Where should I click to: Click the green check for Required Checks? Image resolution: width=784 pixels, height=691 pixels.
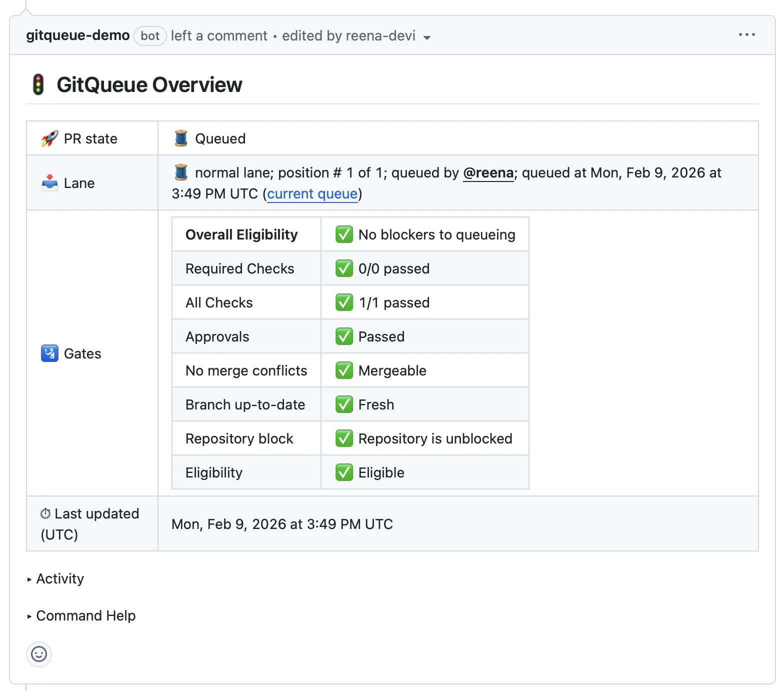coord(344,268)
